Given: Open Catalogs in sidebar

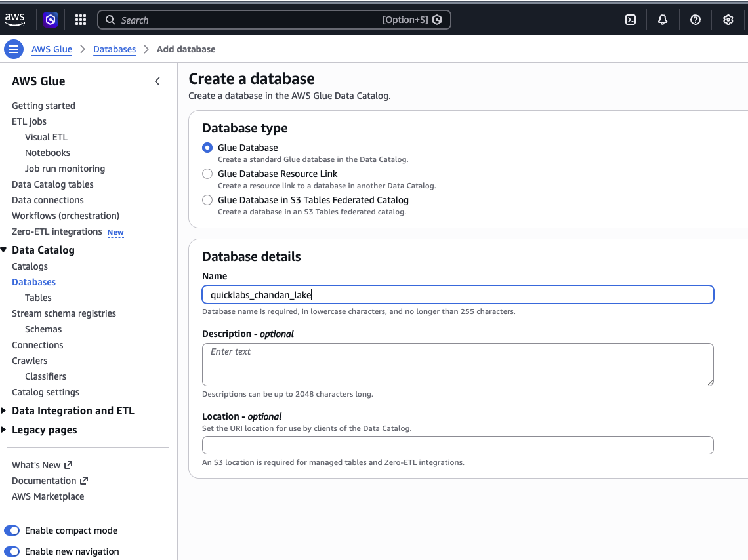Looking at the screenshot, I should pos(30,266).
